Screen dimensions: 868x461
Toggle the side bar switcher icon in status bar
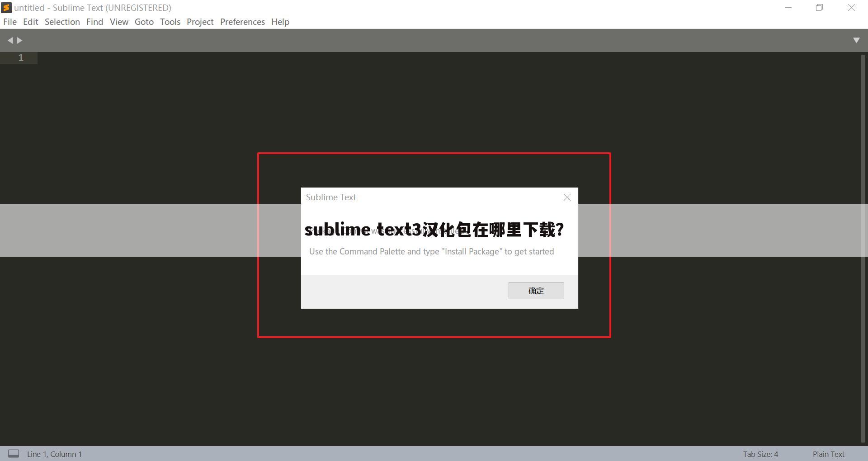point(14,454)
